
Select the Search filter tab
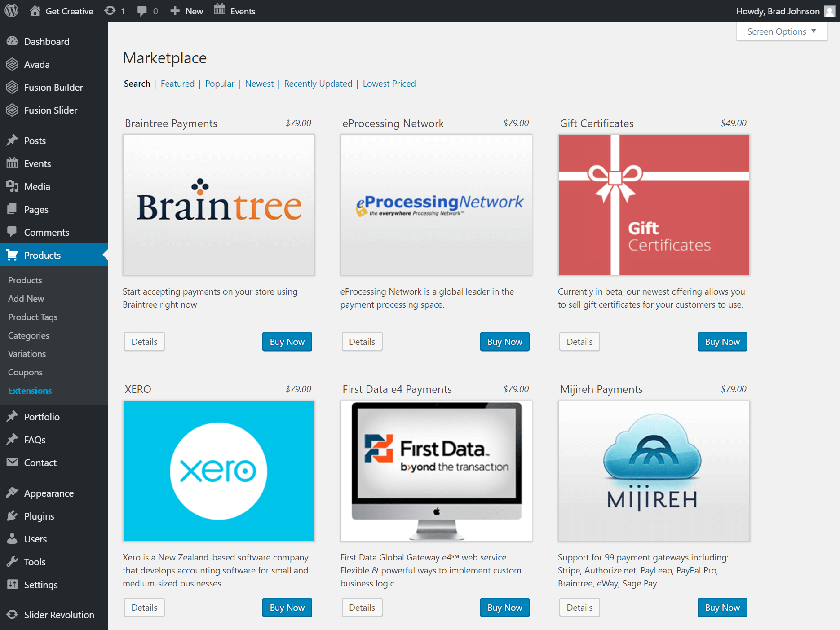coord(137,84)
